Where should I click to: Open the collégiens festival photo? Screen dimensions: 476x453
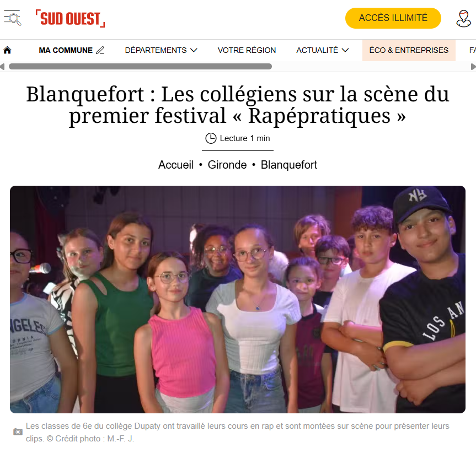point(237,299)
